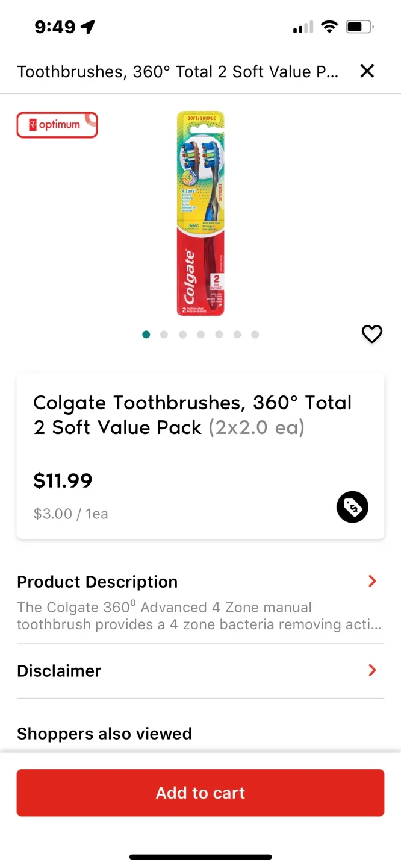
Task: Tap the location arrow beside the time
Action: (x=86, y=26)
